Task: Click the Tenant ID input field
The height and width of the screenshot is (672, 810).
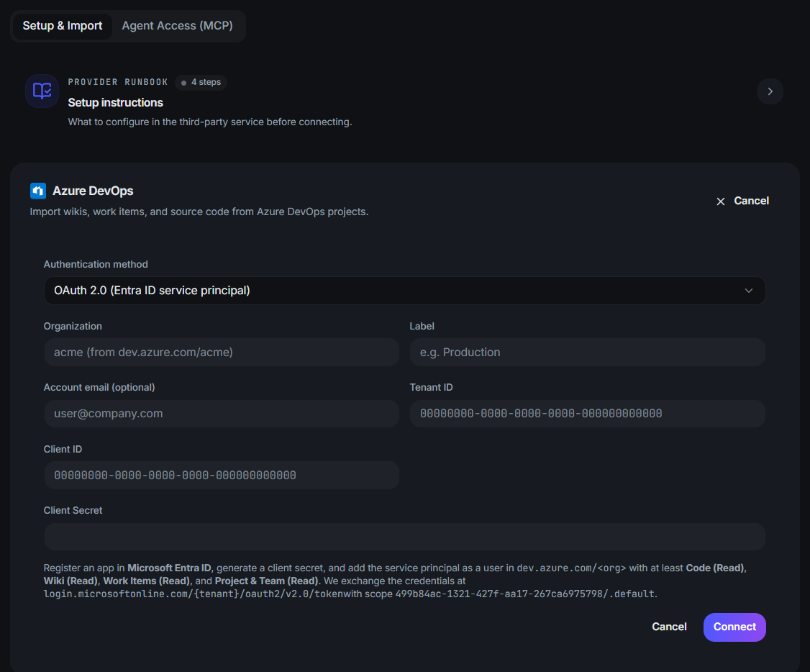Action: (x=587, y=413)
